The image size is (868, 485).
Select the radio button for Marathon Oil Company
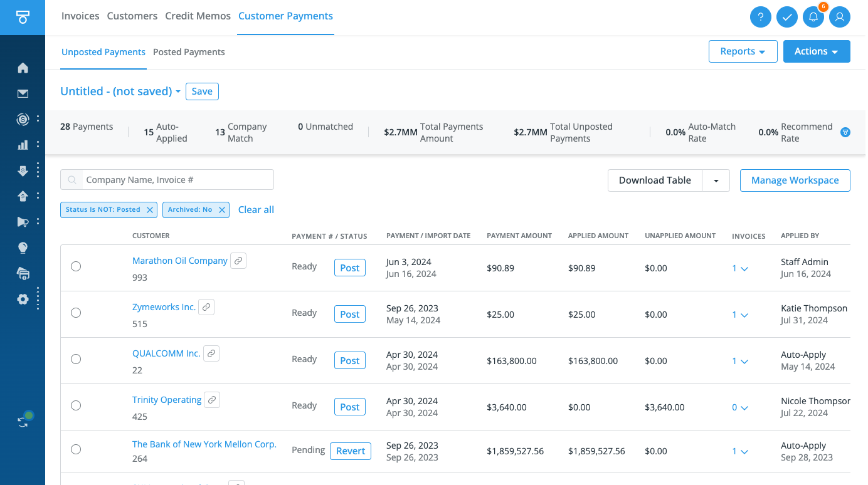pyautogui.click(x=76, y=266)
